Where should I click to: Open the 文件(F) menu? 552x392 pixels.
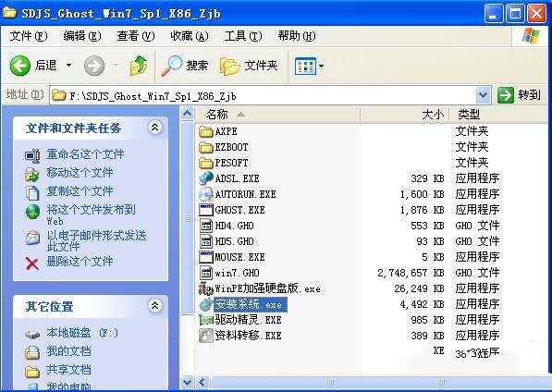tap(29, 36)
